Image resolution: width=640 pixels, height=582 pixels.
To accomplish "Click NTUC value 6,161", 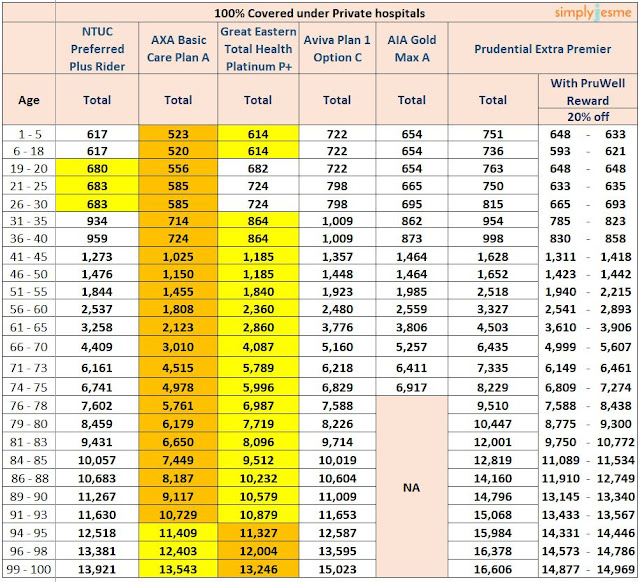I will [x=97, y=368].
